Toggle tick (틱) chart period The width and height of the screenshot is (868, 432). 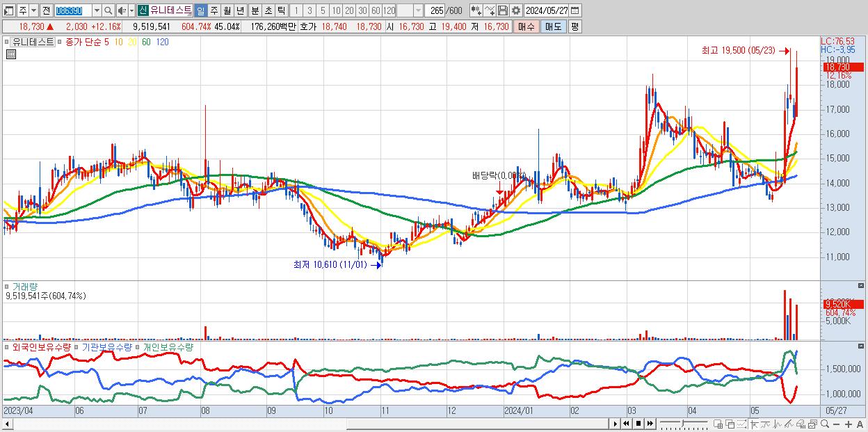(x=281, y=10)
